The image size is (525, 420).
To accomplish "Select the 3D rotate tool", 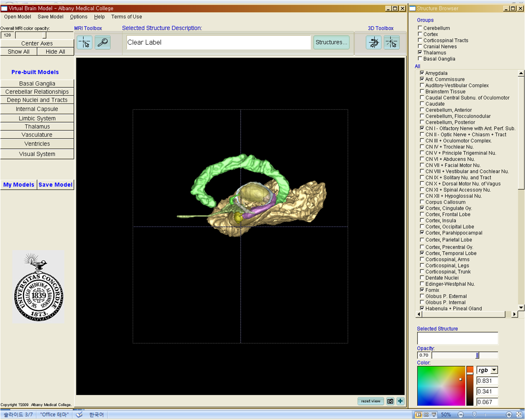I will tap(374, 42).
